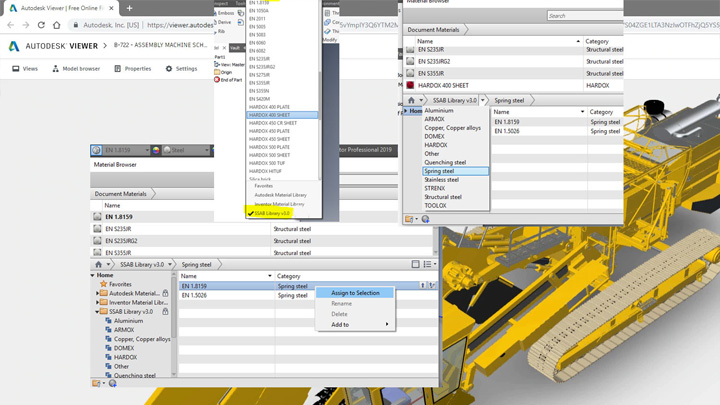The height and width of the screenshot is (405, 720).
Task: Open library management icon, lower-left browser
Action: [x=98, y=383]
